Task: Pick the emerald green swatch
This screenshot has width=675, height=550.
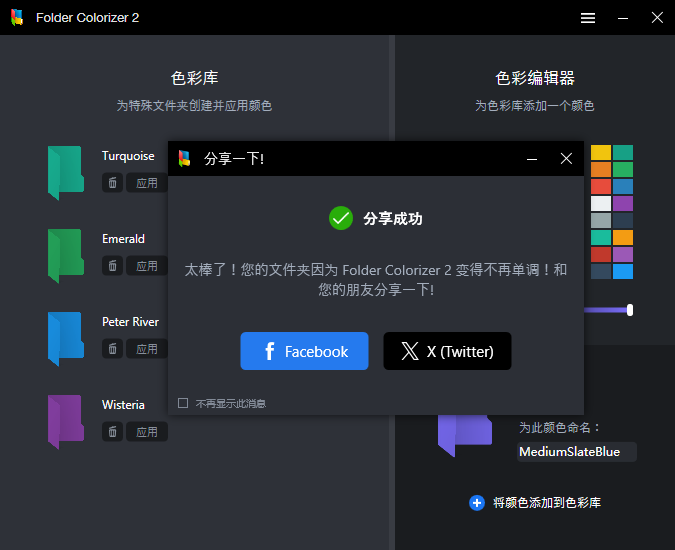Action: [x=623, y=170]
